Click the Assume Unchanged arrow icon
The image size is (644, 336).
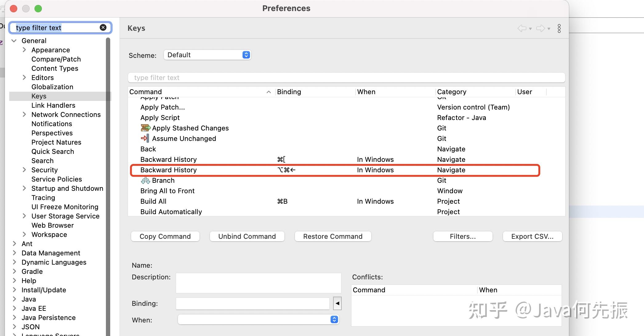(145, 138)
